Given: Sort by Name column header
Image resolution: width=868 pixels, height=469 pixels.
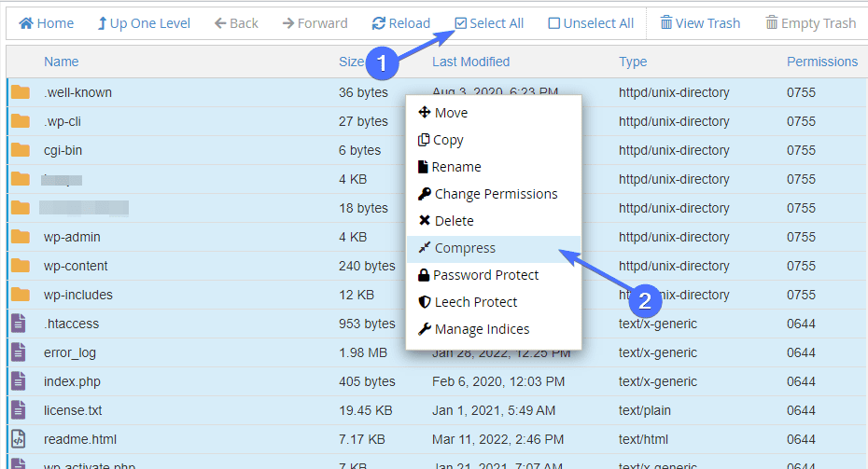Looking at the screenshot, I should (x=62, y=62).
